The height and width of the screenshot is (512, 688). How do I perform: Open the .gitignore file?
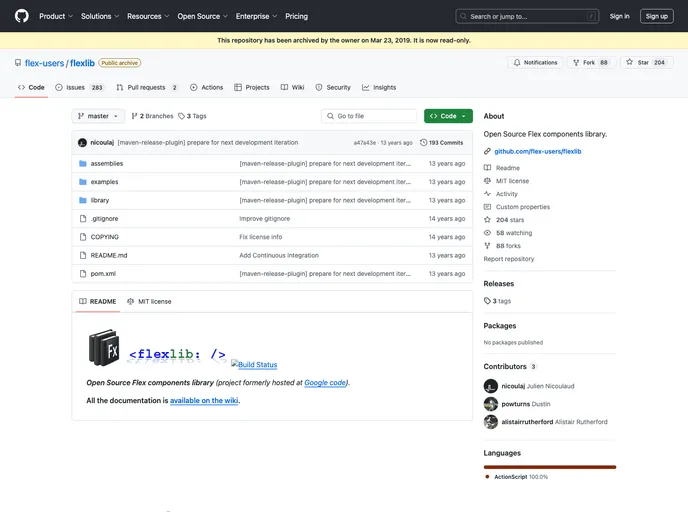[104, 218]
